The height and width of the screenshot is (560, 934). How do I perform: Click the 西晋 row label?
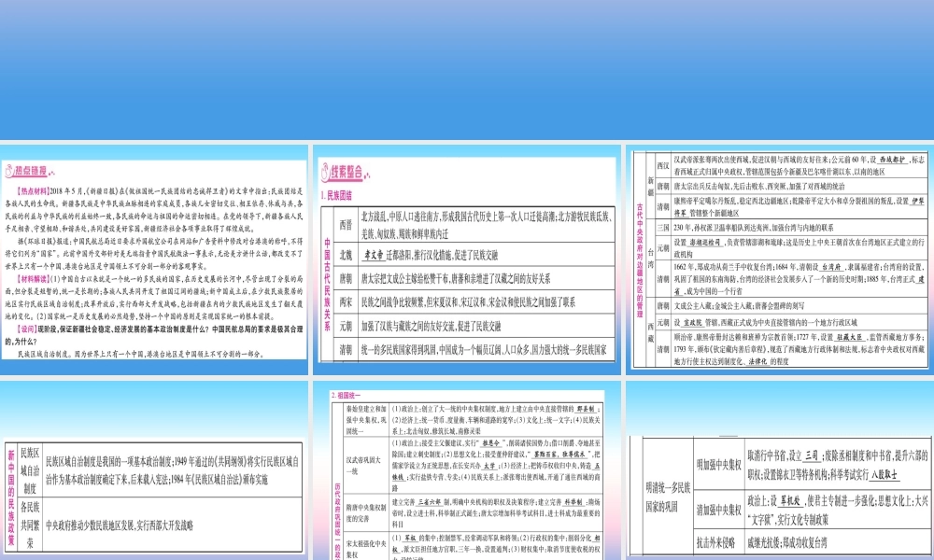[x=347, y=225]
